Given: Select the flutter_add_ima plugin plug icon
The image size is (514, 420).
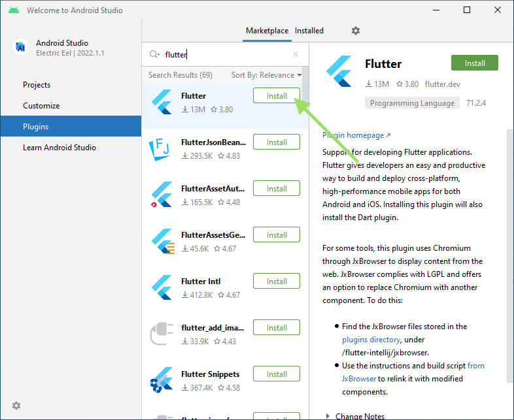Looking at the screenshot, I should tap(162, 334).
